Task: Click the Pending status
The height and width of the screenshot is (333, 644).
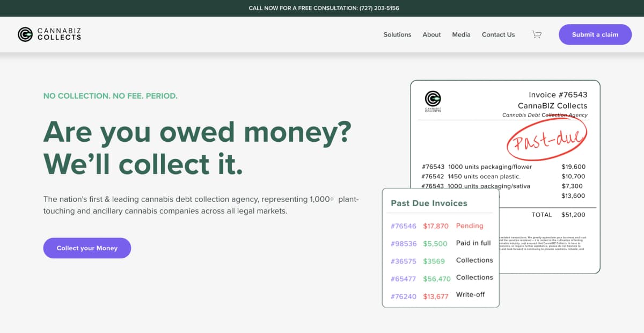Action: [x=470, y=226]
